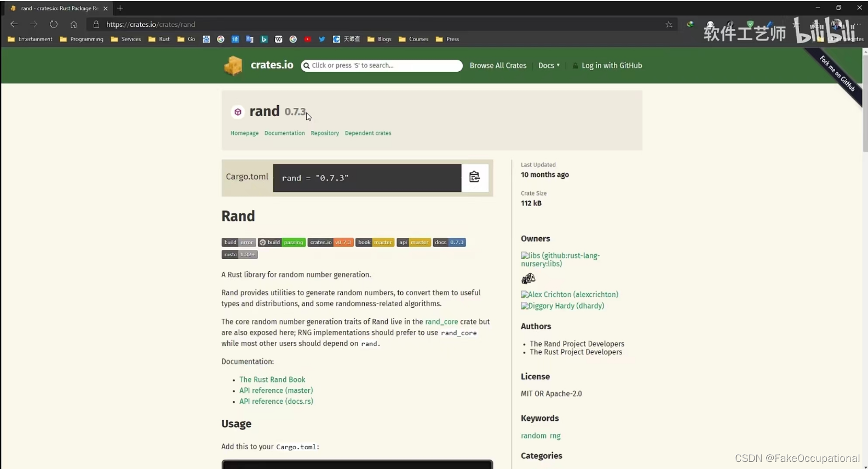Open the Twitter bird bookmark icon
This screenshot has width=868, height=469.
(321, 39)
